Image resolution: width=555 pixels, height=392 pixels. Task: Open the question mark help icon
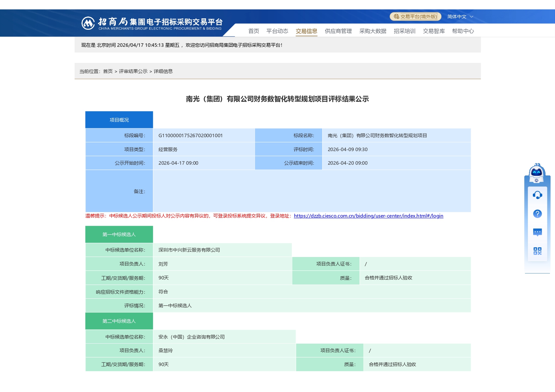[x=537, y=214]
